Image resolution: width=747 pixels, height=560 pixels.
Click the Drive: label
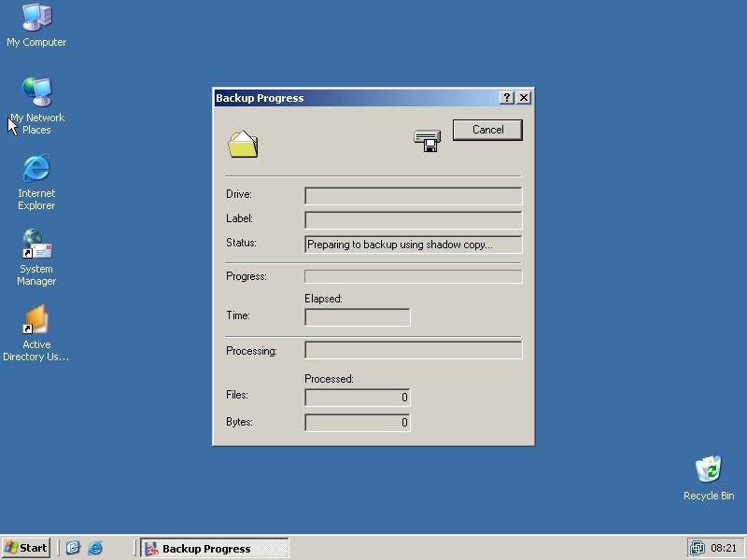coord(239,194)
